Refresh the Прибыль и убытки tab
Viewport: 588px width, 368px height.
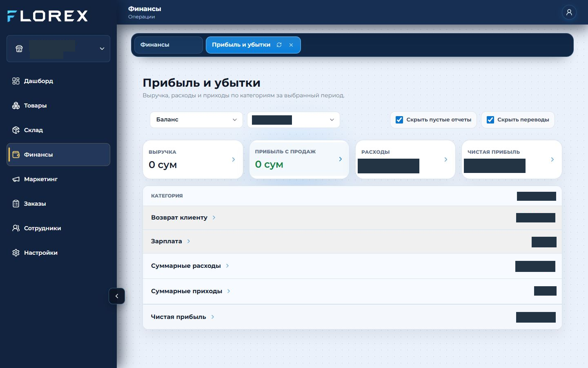pyautogui.click(x=279, y=45)
